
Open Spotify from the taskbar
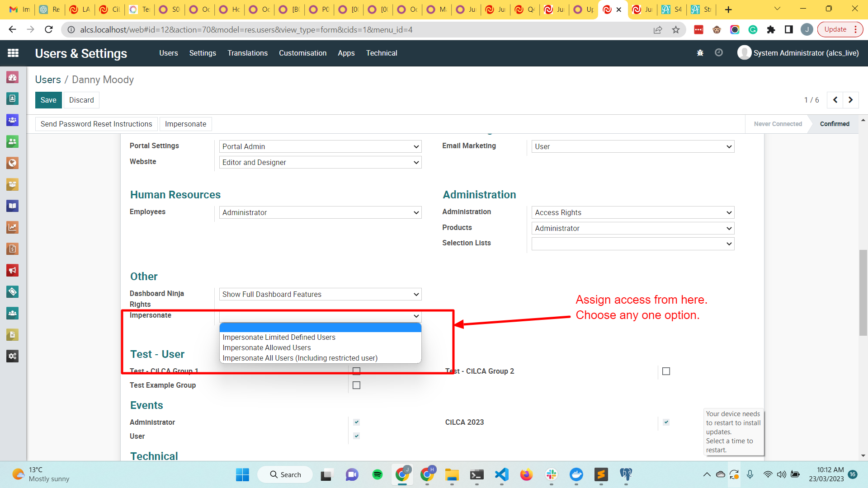[377, 474]
